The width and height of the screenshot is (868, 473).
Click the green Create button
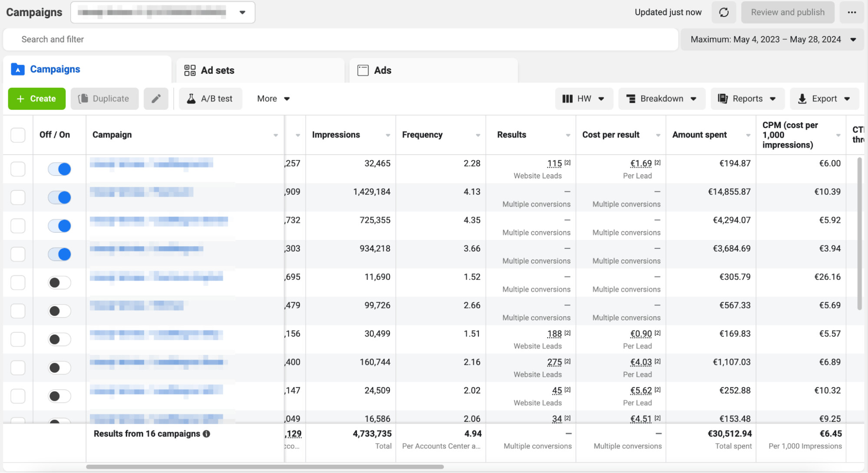37,99
